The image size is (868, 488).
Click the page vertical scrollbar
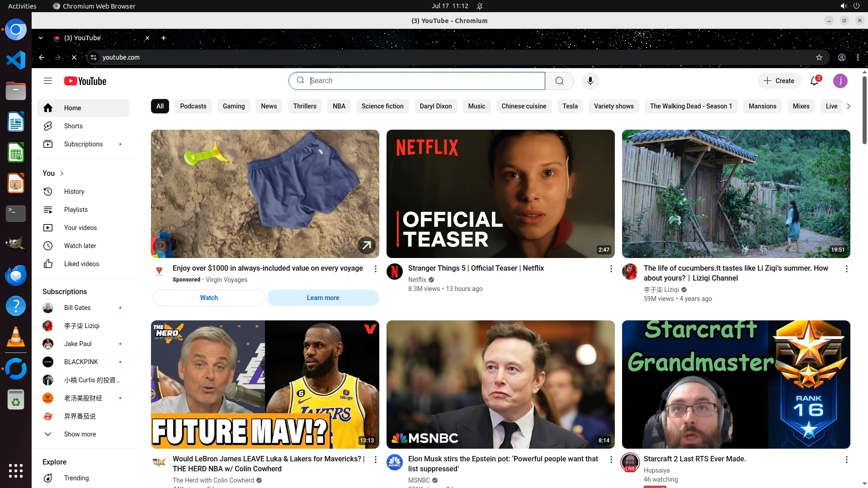click(x=864, y=111)
